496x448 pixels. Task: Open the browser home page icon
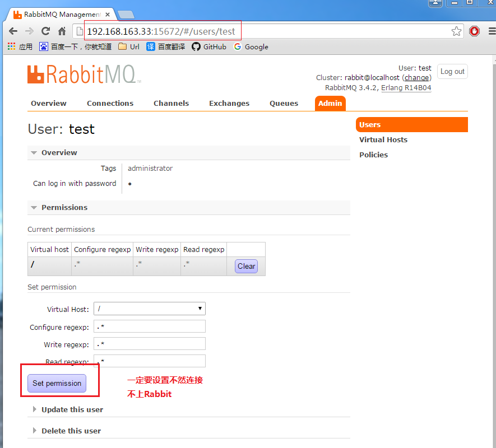(x=62, y=31)
